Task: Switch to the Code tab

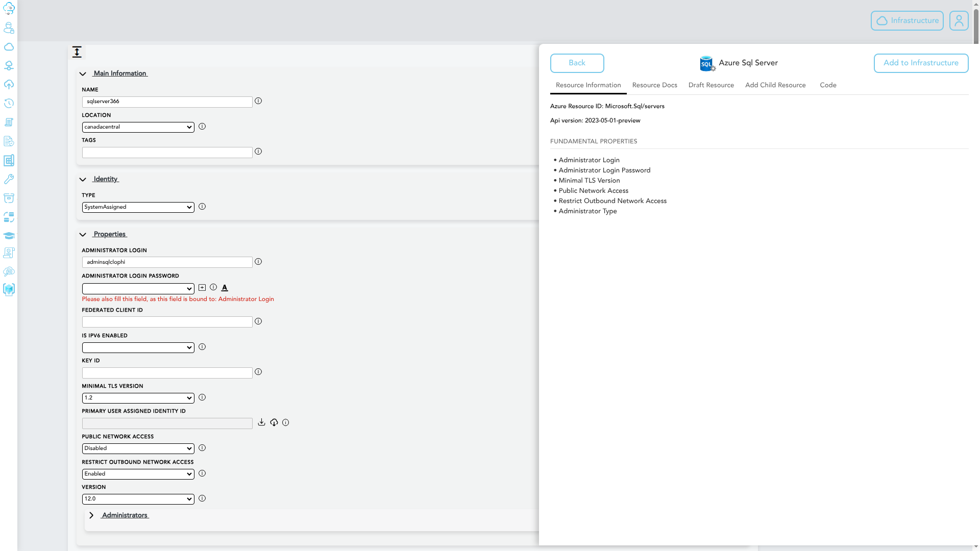Action: point(828,85)
